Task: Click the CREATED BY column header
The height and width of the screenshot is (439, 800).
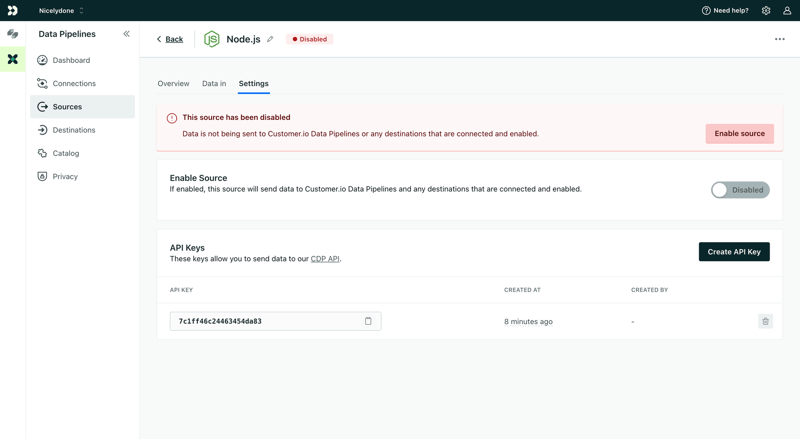Action: pos(649,290)
